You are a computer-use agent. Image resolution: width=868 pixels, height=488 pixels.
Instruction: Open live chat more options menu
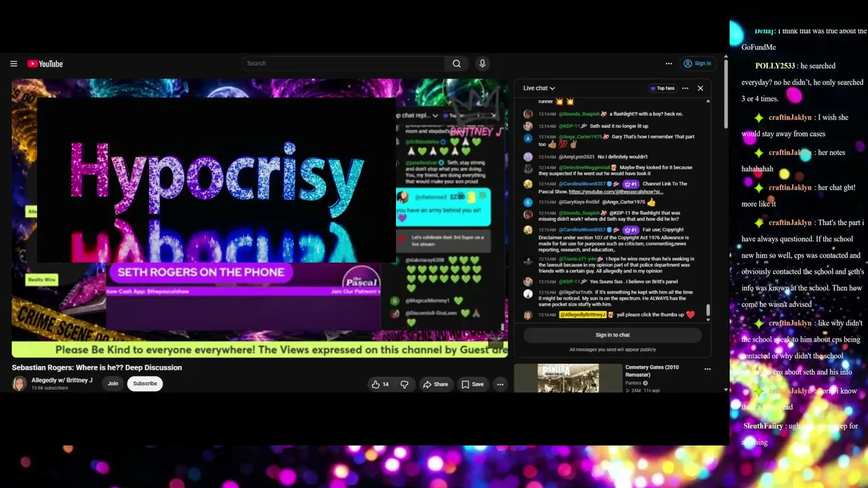[685, 88]
